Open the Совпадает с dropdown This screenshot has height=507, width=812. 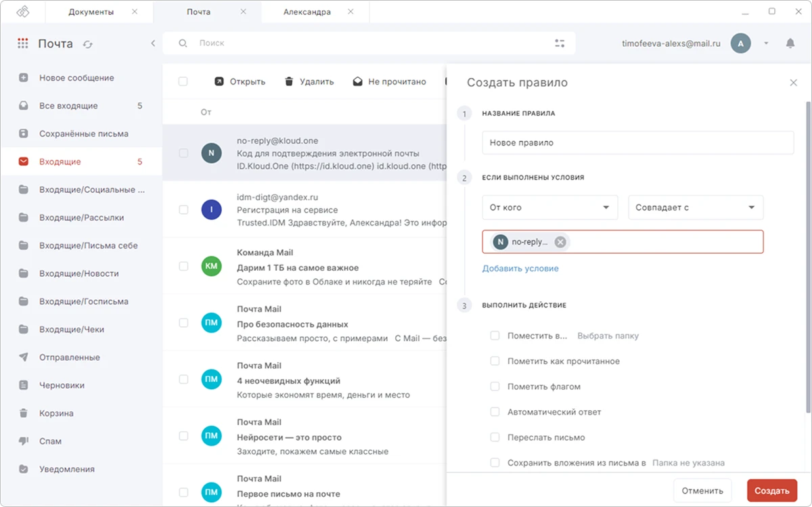click(696, 208)
